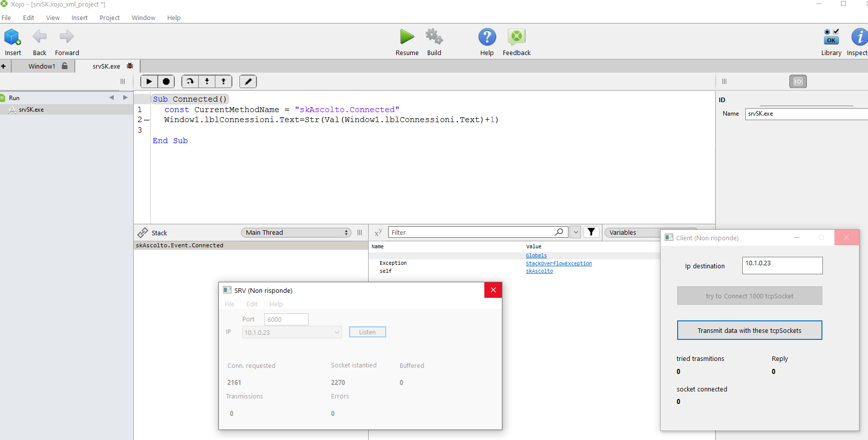Add a new tab with plus button

(4, 66)
